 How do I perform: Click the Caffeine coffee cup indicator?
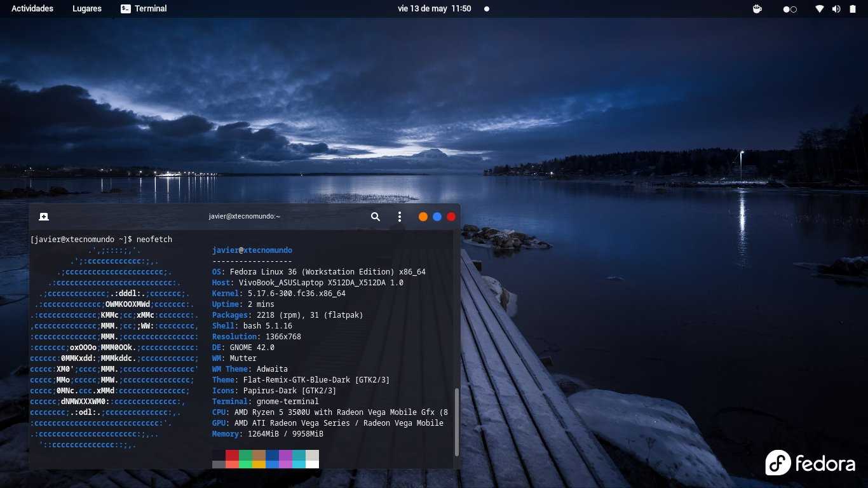[x=757, y=9]
